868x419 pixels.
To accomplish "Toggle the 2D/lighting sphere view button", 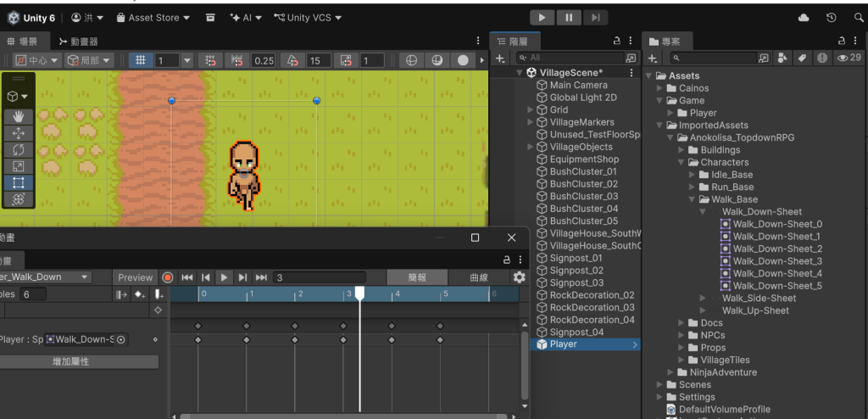I will click(x=437, y=60).
